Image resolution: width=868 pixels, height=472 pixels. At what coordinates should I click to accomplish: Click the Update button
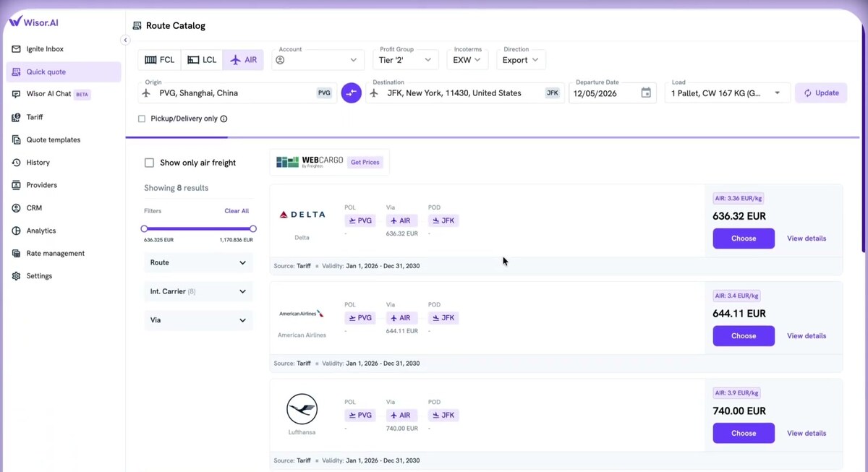click(x=821, y=93)
